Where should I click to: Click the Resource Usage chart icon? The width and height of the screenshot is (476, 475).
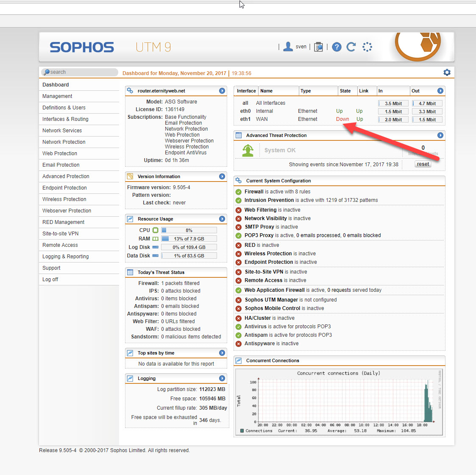tap(130, 219)
